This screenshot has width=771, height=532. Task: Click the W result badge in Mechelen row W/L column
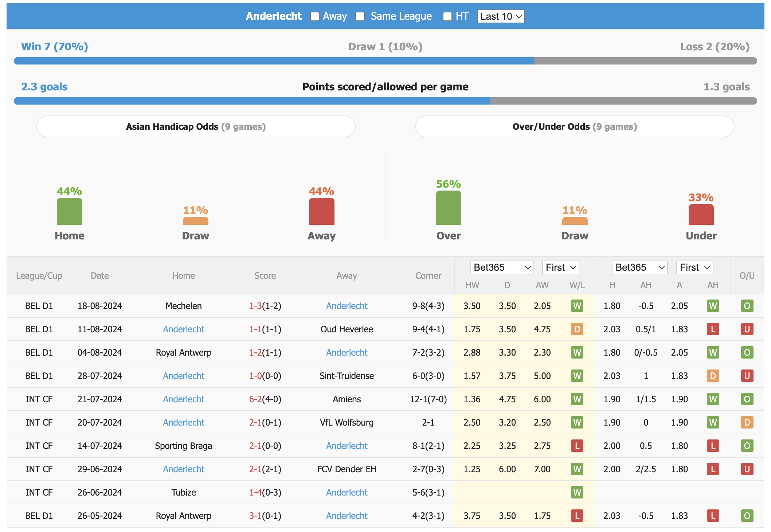577,306
